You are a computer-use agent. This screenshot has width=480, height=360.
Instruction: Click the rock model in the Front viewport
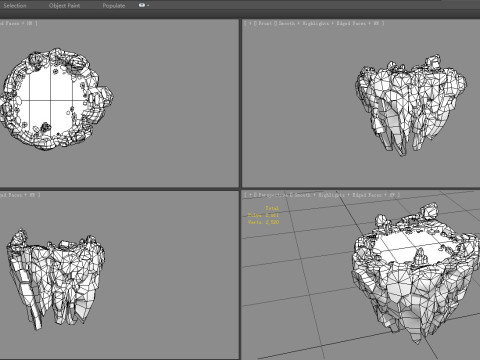(411, 105)
